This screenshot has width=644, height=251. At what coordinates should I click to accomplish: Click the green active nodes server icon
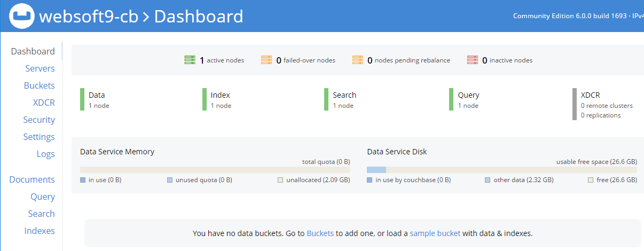[190, 60]
